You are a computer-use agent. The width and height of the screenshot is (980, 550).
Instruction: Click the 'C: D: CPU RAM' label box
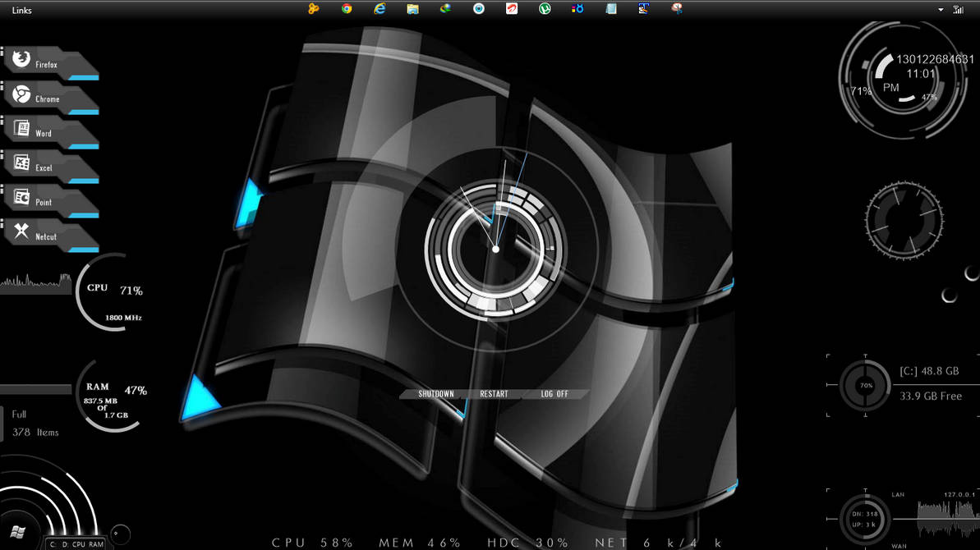[76, 543]
